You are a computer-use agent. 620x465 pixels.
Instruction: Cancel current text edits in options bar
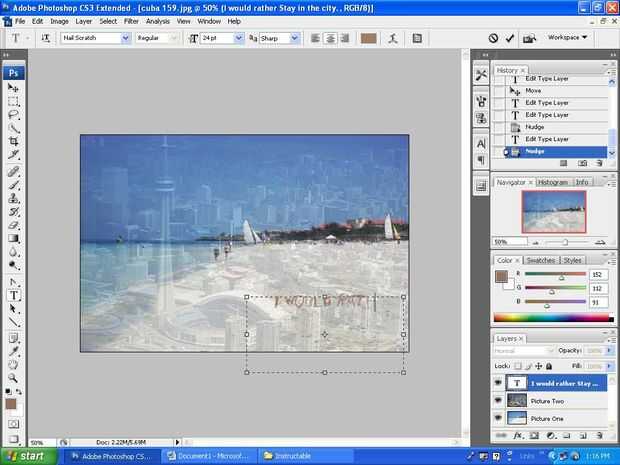(x=493, y=38)
